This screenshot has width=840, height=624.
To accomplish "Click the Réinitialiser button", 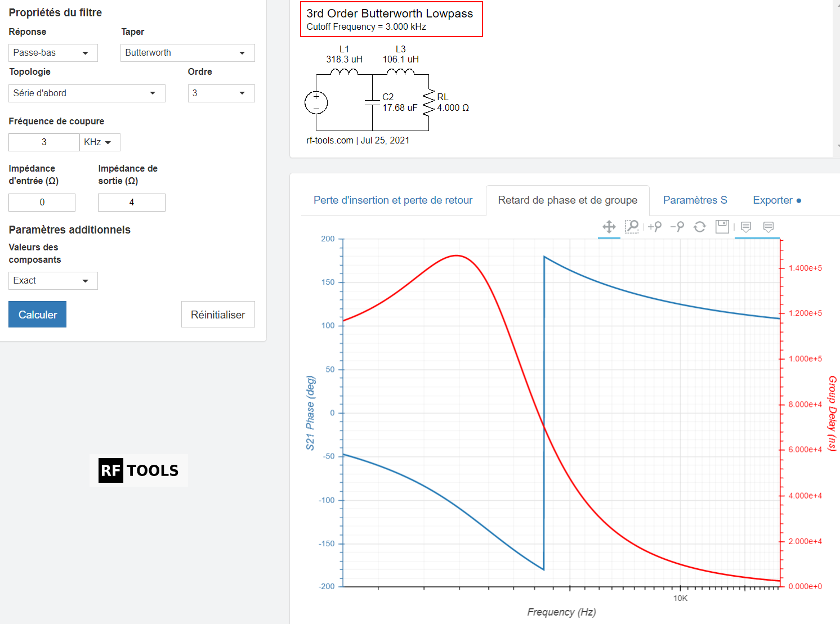I will (217, 315).
